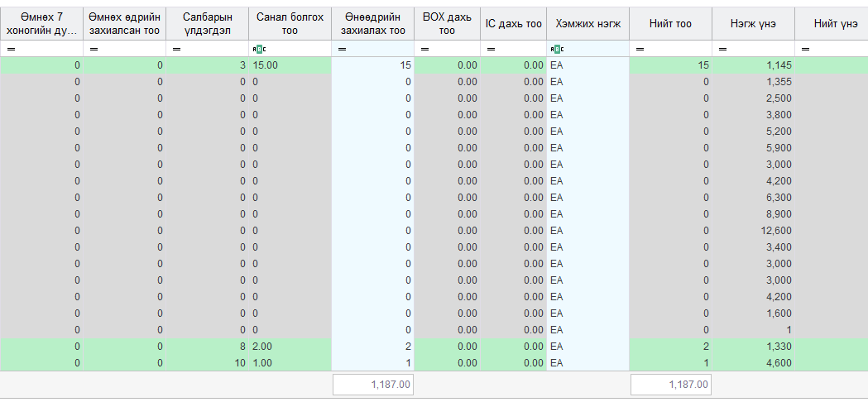Click the Өнөөдрийн захиалах тоо column header
This screenshot has width=868, height=402.
(x=372, y=24)
